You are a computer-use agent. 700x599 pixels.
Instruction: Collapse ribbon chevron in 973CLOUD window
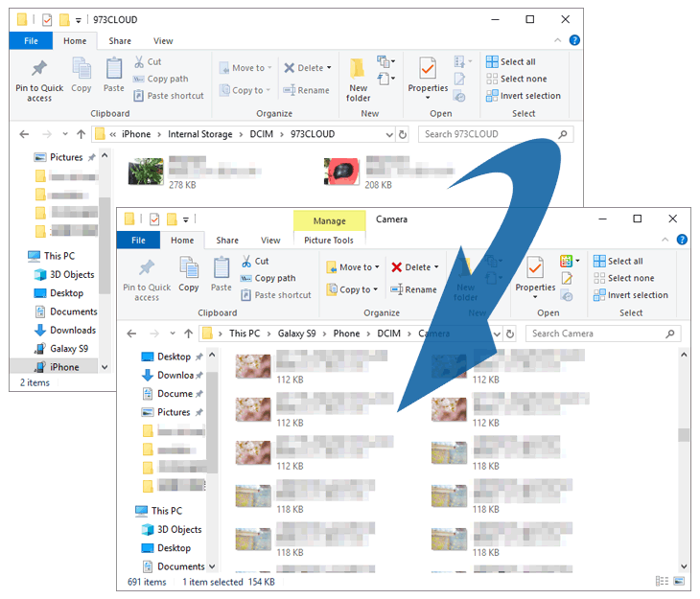coord(557,40)
